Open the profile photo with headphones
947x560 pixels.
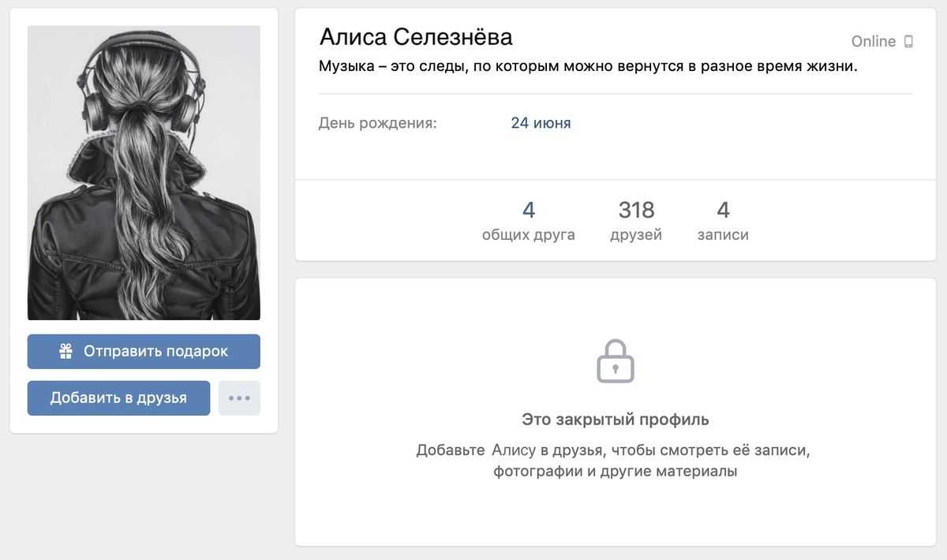144,173
